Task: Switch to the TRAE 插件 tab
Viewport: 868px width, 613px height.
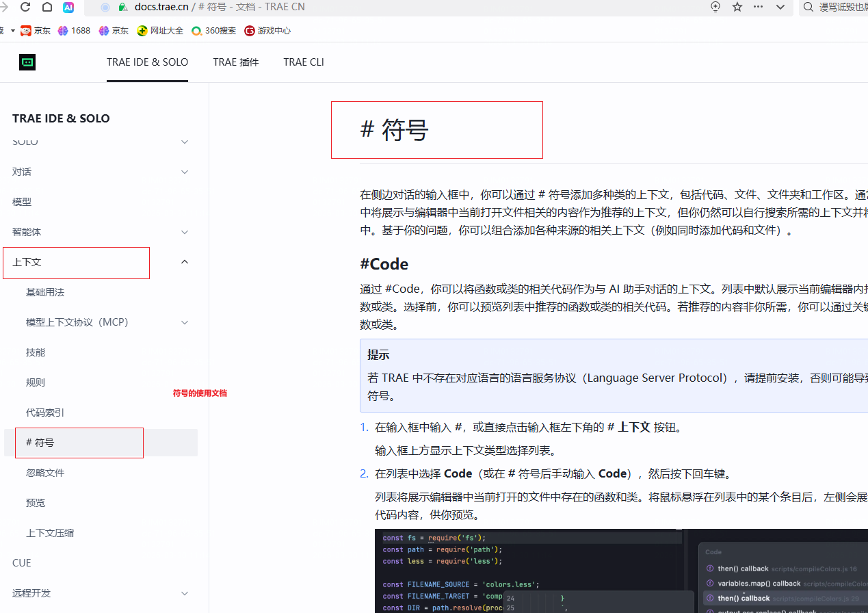Action: pos(236,62)
